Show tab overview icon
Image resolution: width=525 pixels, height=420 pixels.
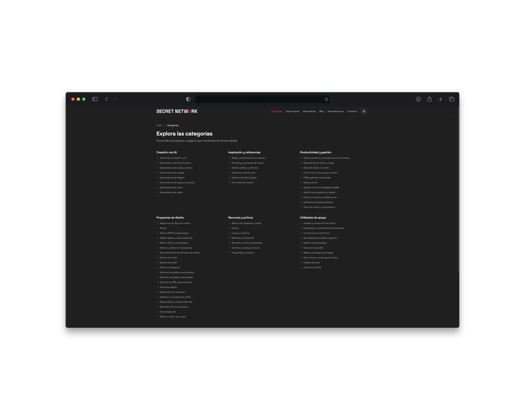click(451, 99)
